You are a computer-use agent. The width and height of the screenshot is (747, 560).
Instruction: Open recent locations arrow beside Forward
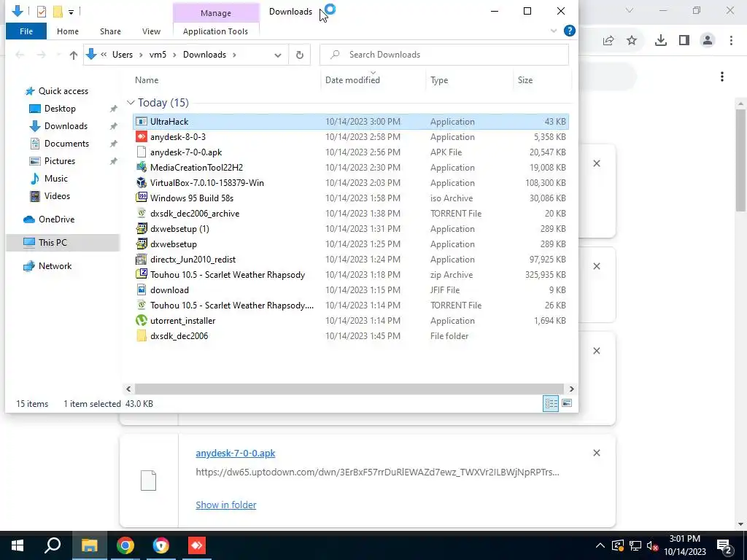(58, 55)
